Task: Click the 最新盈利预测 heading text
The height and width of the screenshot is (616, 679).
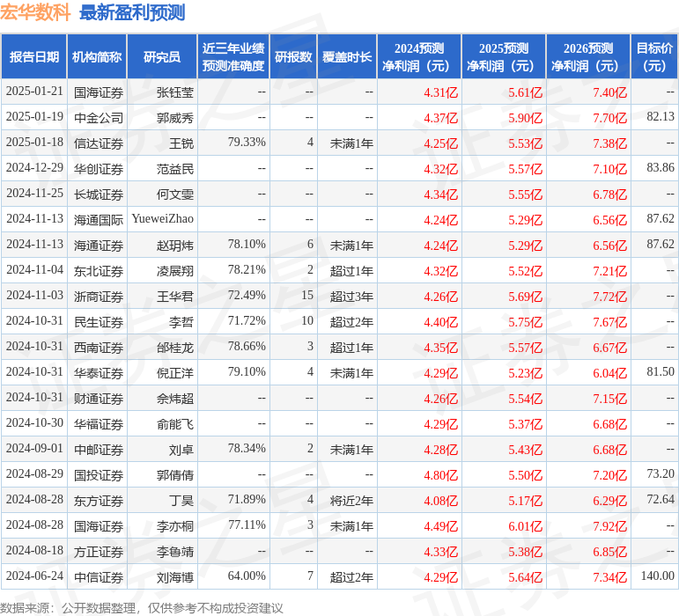Action: (x=132, y=12)
